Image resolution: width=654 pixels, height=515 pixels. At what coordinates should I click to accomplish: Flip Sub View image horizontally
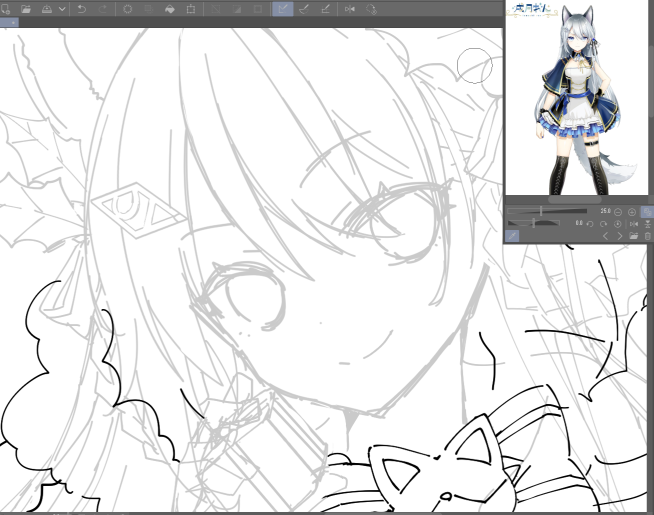[x=634, y=224]
